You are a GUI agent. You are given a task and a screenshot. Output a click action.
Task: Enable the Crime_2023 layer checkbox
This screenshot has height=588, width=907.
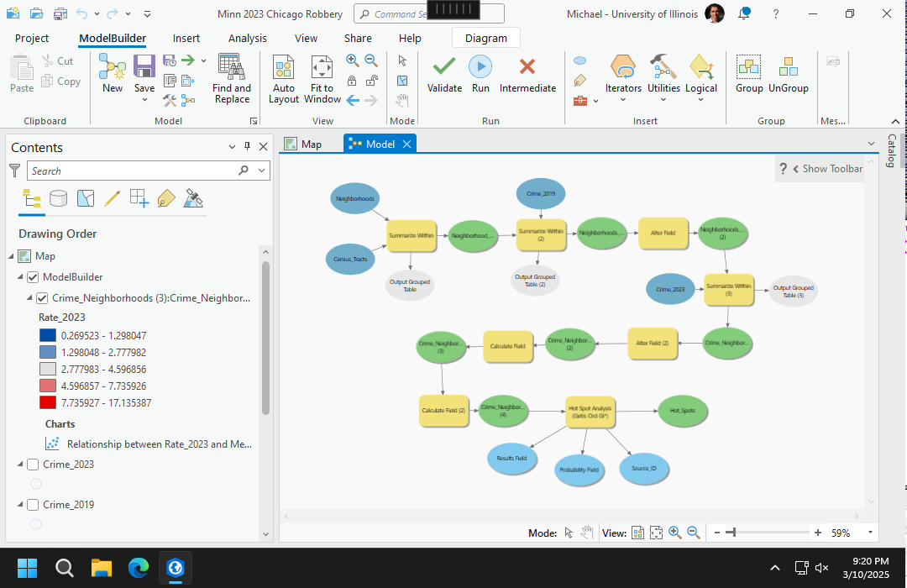pyautogui.click(x=33, y=465)
